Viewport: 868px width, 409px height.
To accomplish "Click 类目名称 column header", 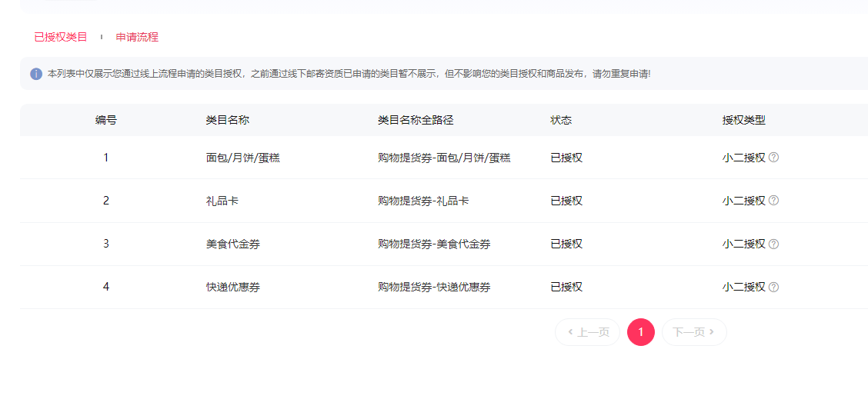I will pyautogui.click(x=228, y=120).
